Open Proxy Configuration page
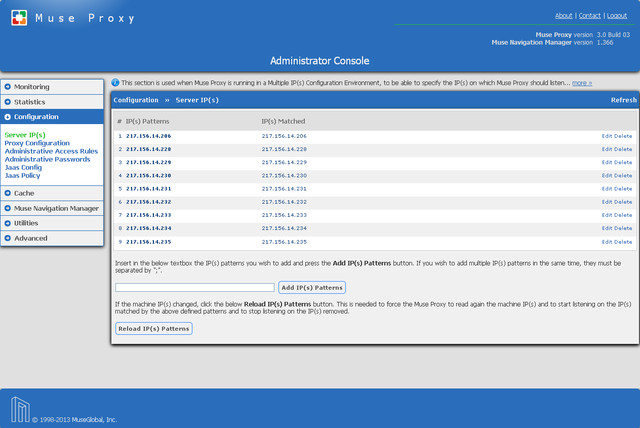Image resolution: width=640 pixels, height=428 pixels. (37, 143)
